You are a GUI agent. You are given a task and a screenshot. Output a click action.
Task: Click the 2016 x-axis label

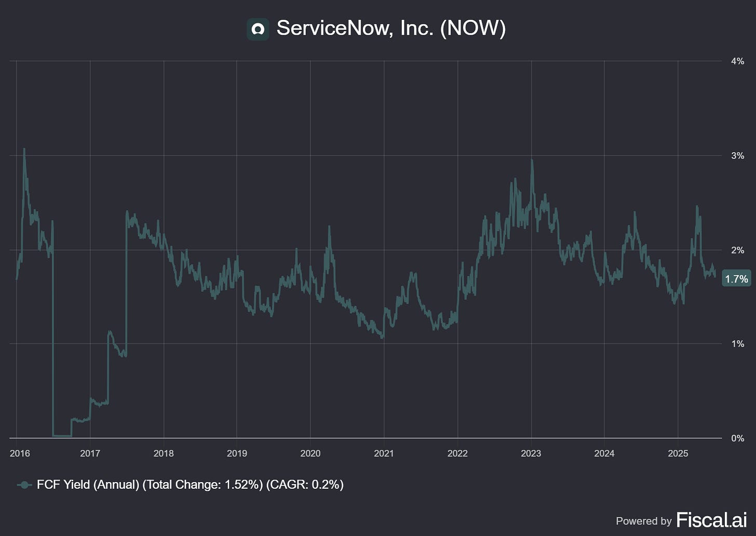(x=20, y=453)
